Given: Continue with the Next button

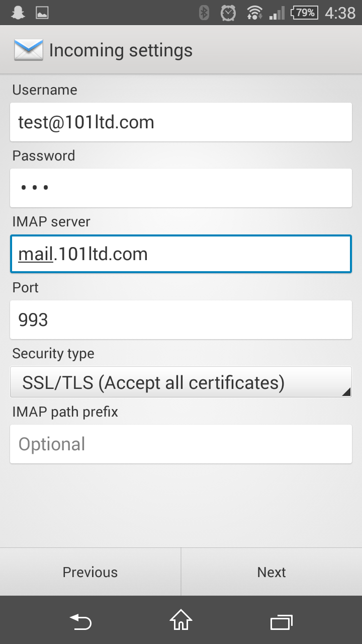Looking at the screenshot, I should (x=271, y=572).
